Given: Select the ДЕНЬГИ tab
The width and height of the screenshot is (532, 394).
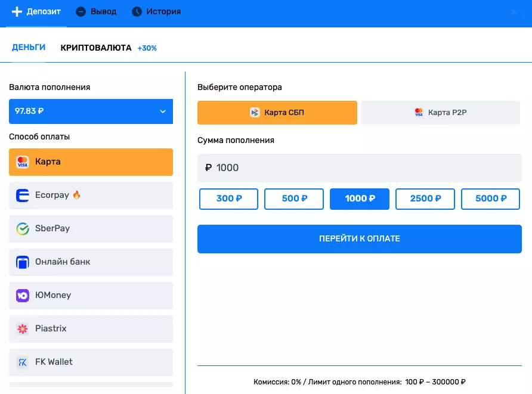Looking at the screenshot, I should pyautogui.click(x=28, y=47).
